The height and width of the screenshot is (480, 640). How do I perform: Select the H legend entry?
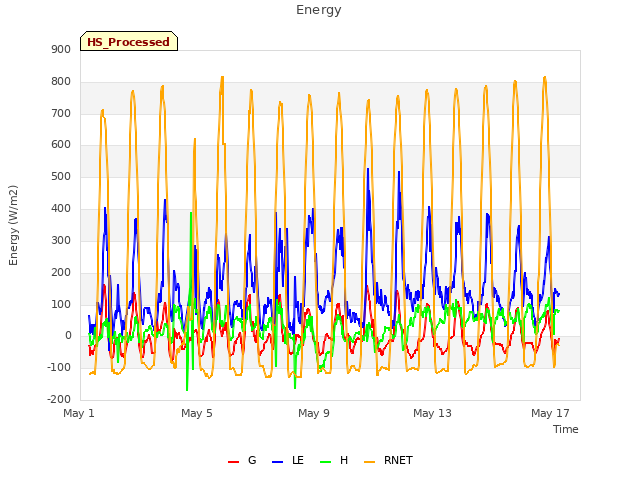point(334,460)
